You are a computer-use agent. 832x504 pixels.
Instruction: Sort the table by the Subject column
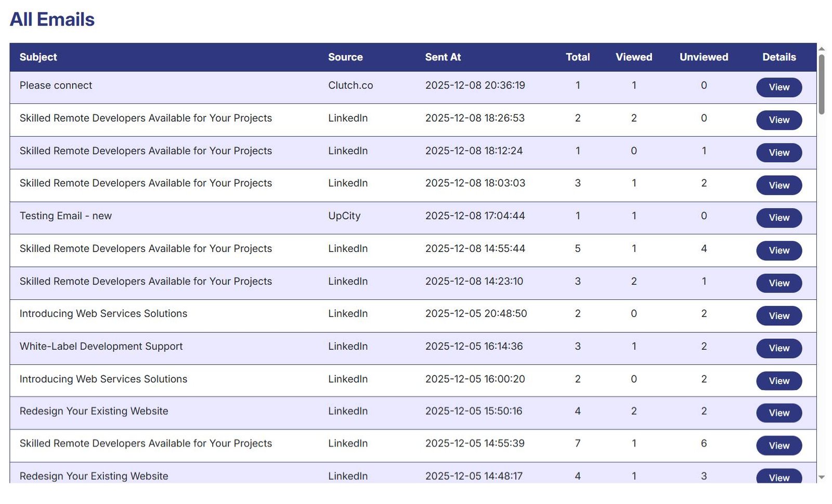pyautogui.click(x=38, y=57)
